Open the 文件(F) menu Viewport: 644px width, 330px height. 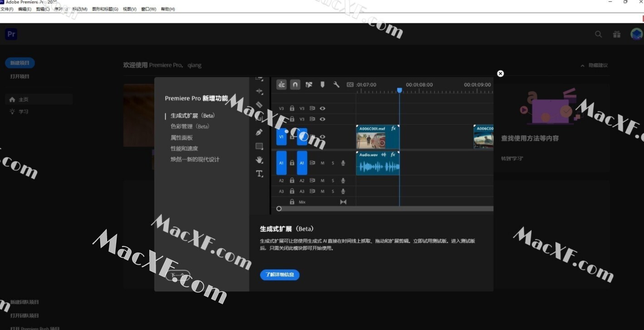(7, 9)
